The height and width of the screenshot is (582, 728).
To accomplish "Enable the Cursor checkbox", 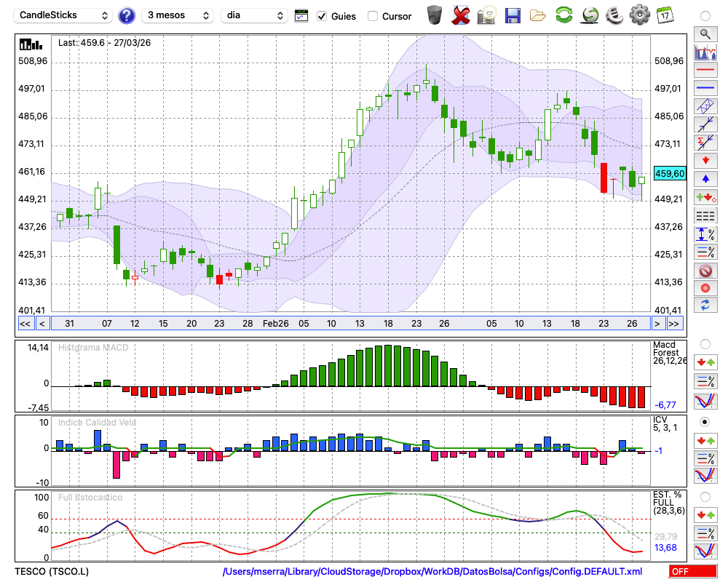I will coord(373,16).
